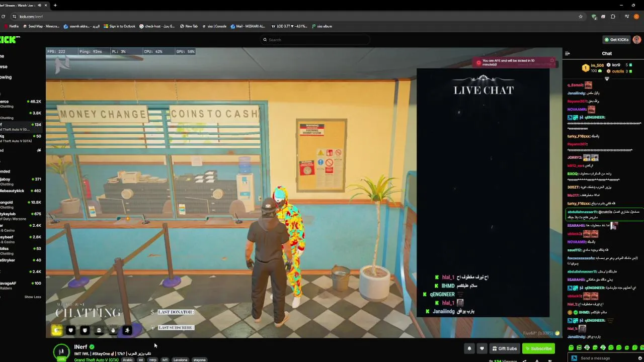Open the green shield extension icon
Image resolution: width=644 pixels, height=362 pixels.
[x=594, y=17]
